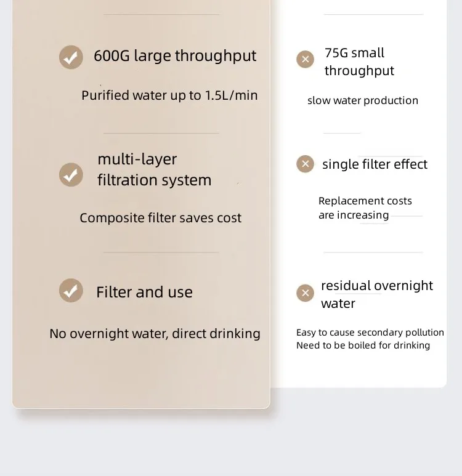
Task: Select Replacement costs are increasing text
Action: pos(365,208)
